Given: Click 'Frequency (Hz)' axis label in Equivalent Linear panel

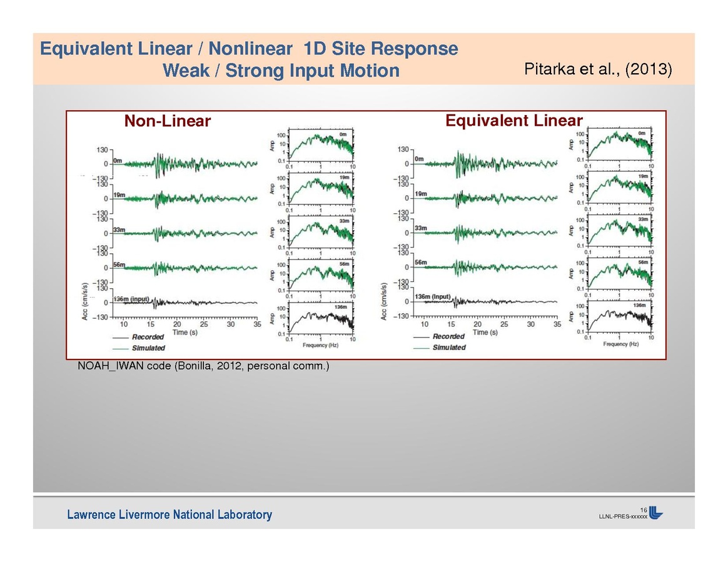Looking at the screenshot, I should pos(619,344).
